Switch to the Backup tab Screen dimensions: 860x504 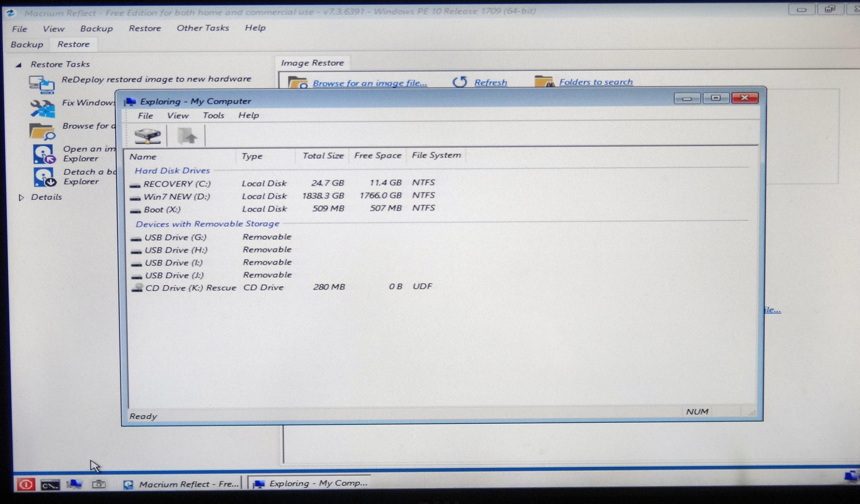27,45
